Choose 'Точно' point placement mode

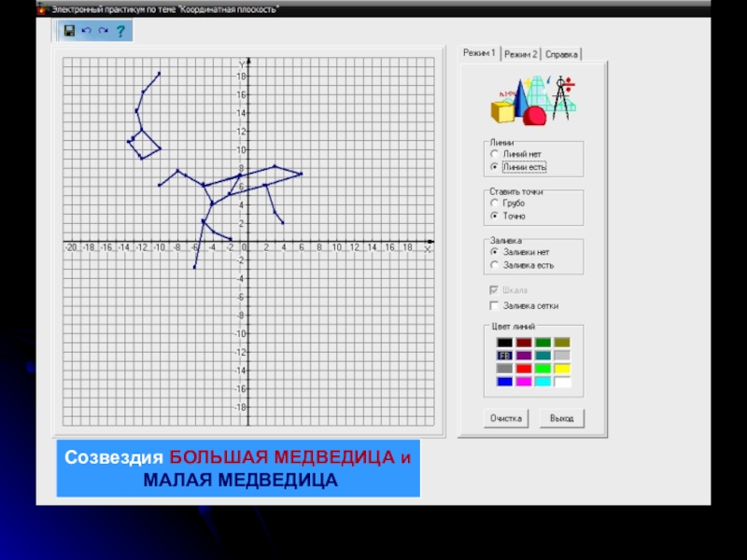click(x=495, y=216)
